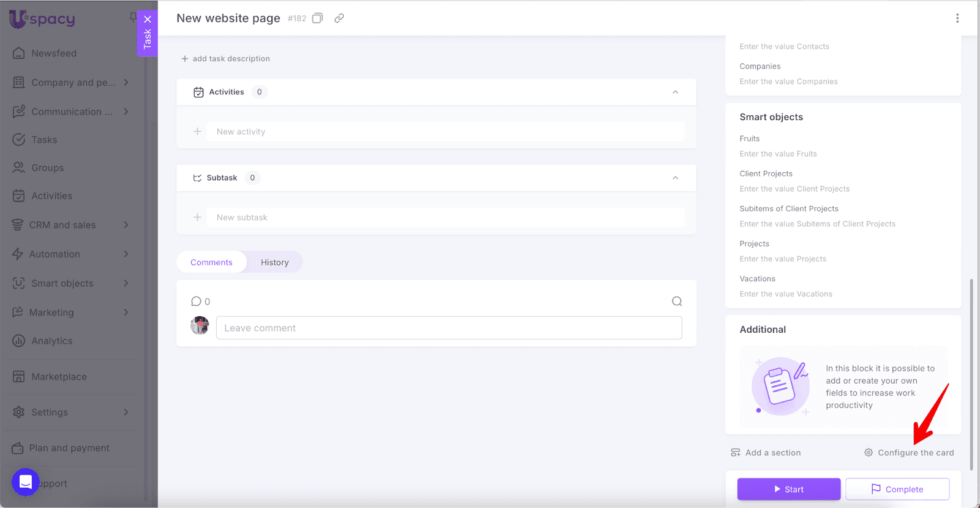Screen dimensions: 980x508
Task: Click the search icon in comments
Action: click(676, 301)
